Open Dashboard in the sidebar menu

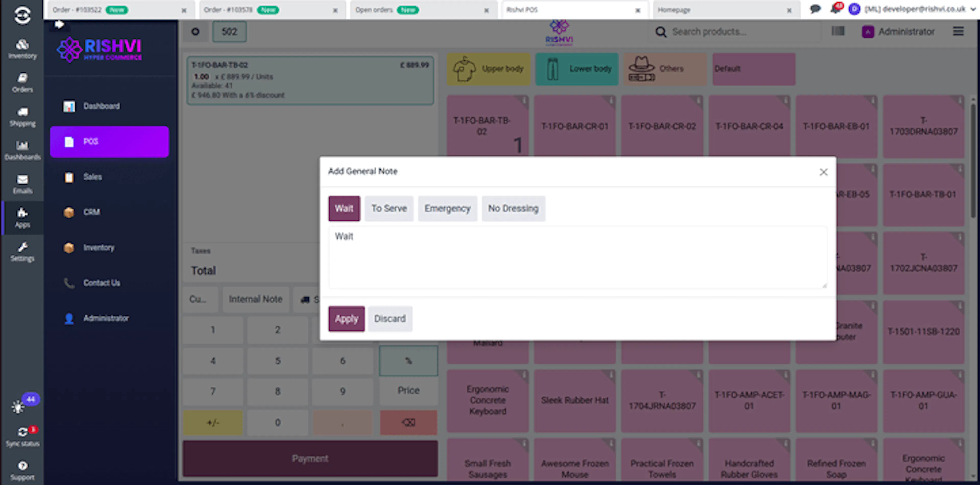click(x=109, y=106)
